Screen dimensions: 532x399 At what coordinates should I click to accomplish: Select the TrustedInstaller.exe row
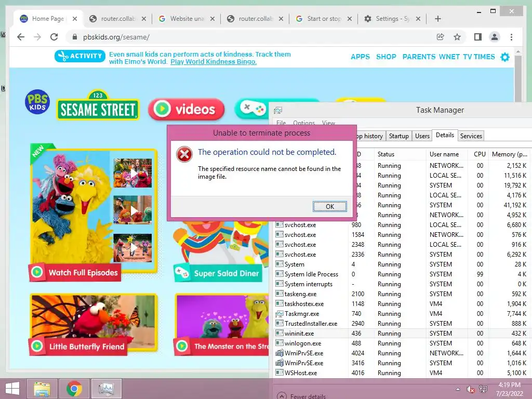[x=403, y=324]
